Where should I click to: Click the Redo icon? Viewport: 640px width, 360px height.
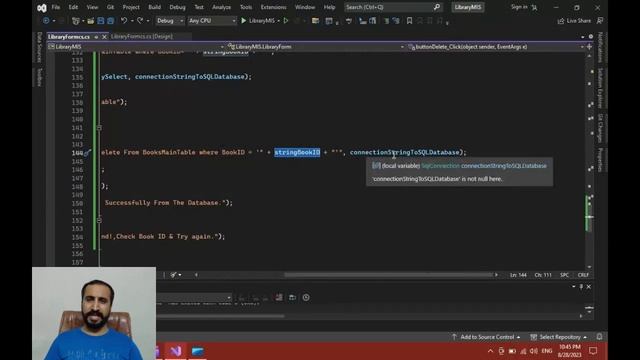tap(140, 20)
